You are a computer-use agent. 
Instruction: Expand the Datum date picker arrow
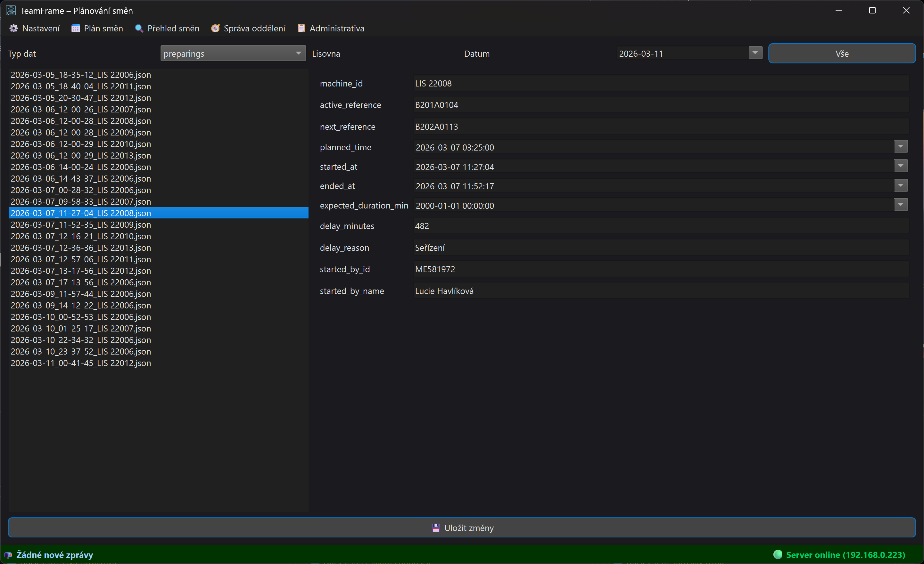click(755, 53)
